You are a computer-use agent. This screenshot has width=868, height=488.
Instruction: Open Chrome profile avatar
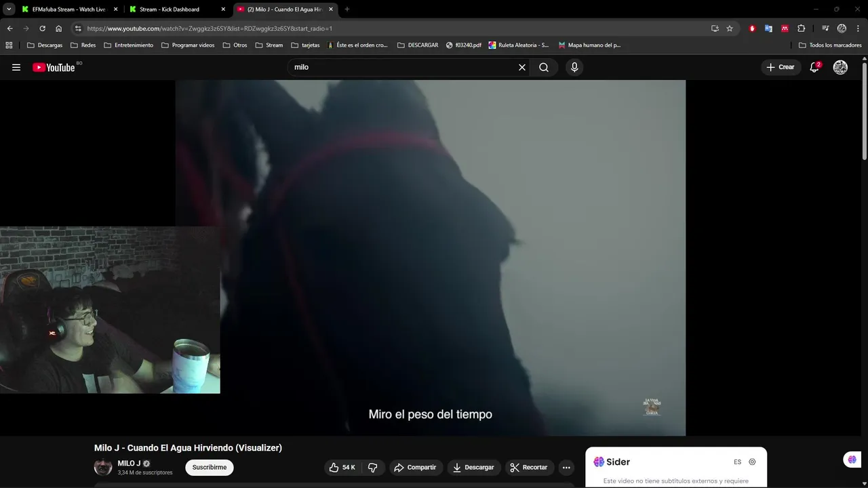point(842,28)
